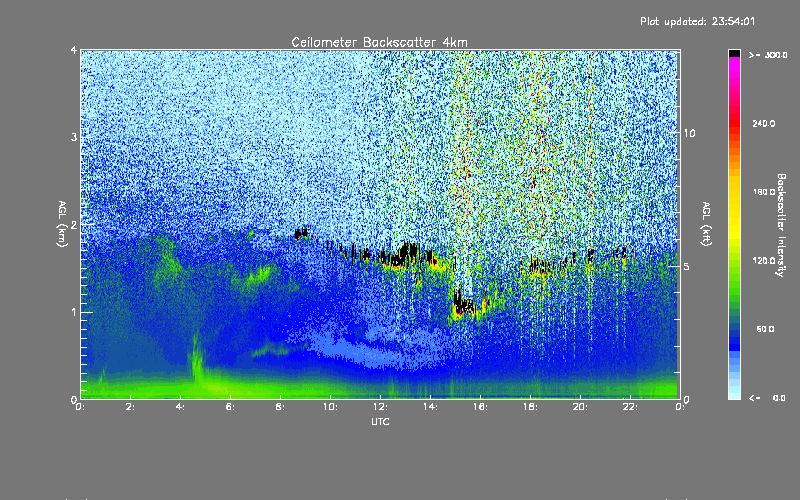Click the "20:" UTC hour tick label
Image resolution: width=800 pixels, height=500 pixels.
click(580, 407)
